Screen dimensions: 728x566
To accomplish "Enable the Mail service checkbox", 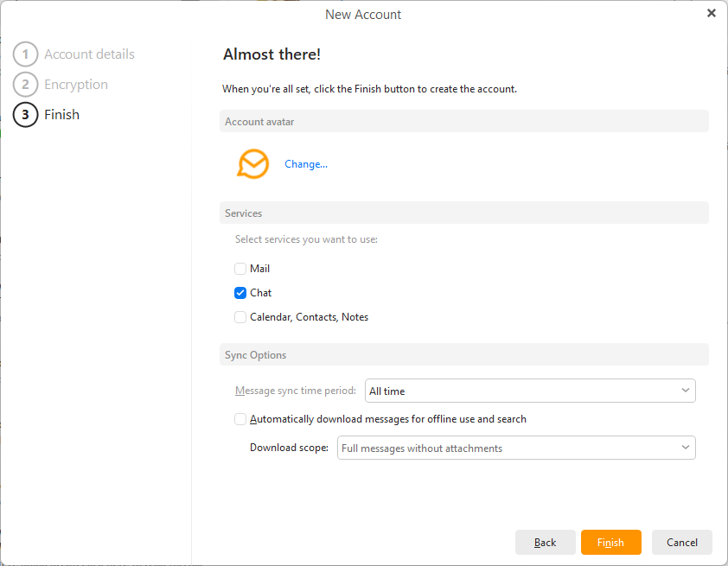I will (240, 269).
